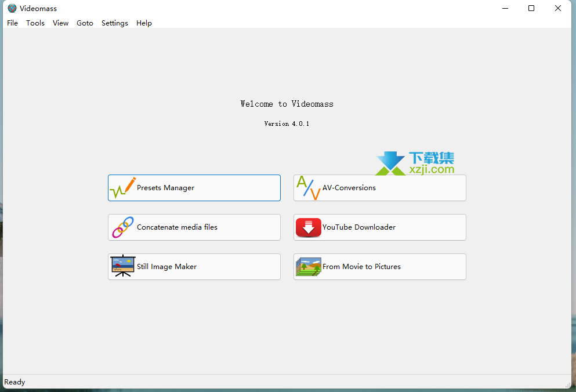This screenshot has height=392, width=576.
Task: Click the red YouTube Downloader arrow icon
Action: click(x=309, y=227)
